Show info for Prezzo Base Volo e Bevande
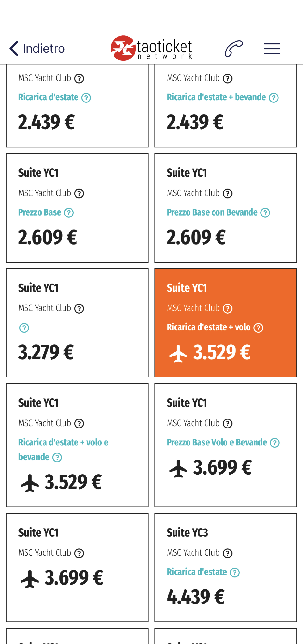This screenshot has width=303, height=644. [274, 443]
